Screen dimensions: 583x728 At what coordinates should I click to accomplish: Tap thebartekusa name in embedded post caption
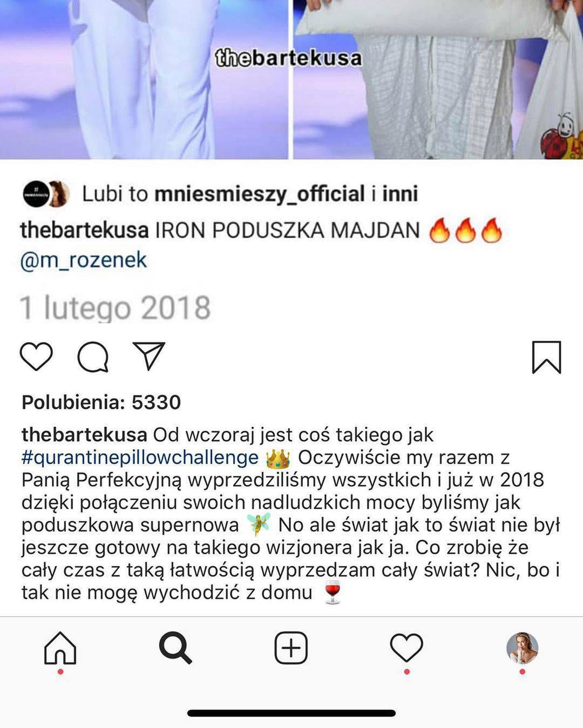[x=84, y=230]
